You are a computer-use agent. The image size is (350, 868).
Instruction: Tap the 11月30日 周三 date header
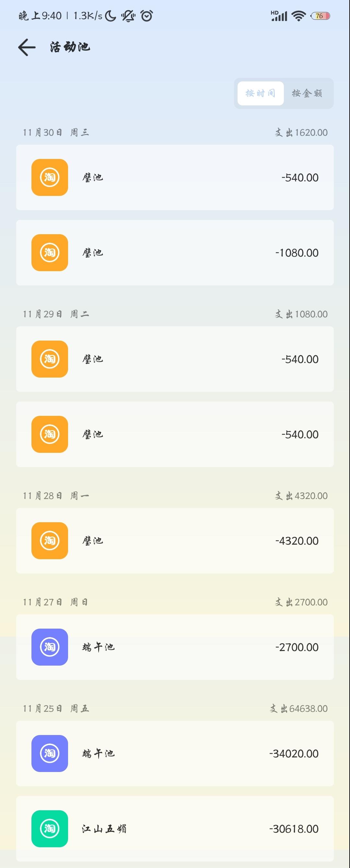56,132
